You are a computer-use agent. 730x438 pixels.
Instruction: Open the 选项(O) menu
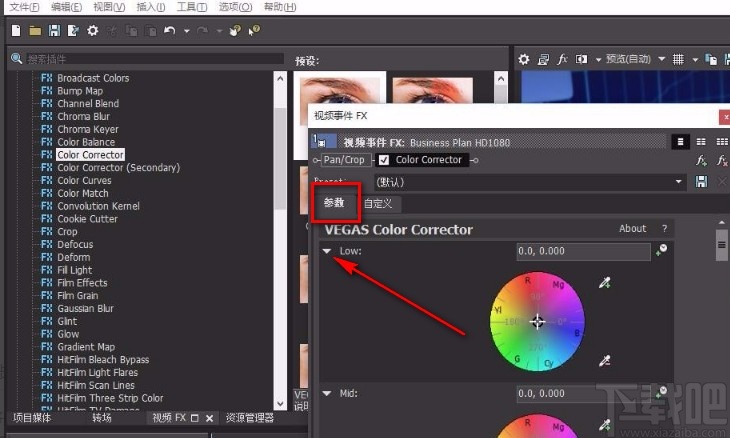coord(236,7)
